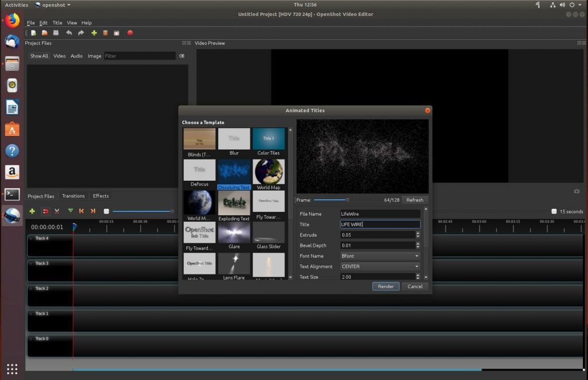This screenshot has width=588, height=380.
Task: Click the Undo arrow icon
Action: pyautogui.click(x=69, y=33)
